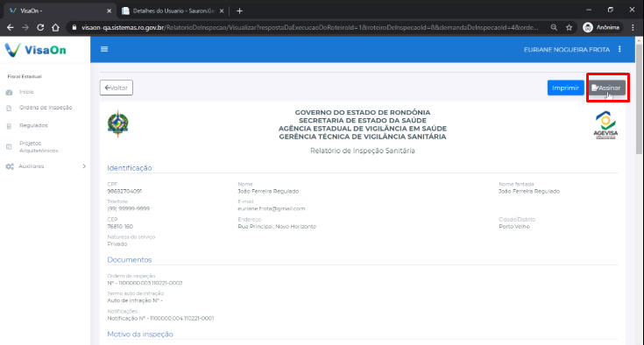Image resolution: width=644 pixels, height=345 pixels.
Task: Open the Chrome menu three dots
Action: (633, 27)
